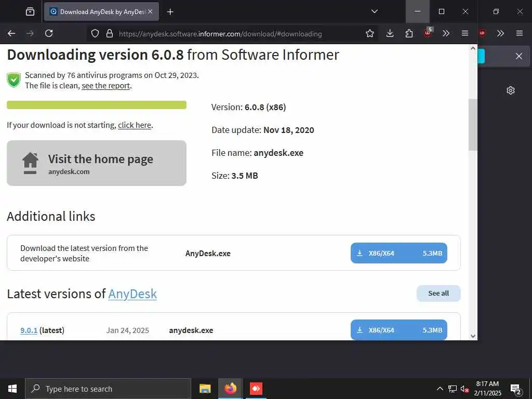Screen dimensions: 532x399
Task: Open the muted volume tray icon
Action: tap(465, 389)
